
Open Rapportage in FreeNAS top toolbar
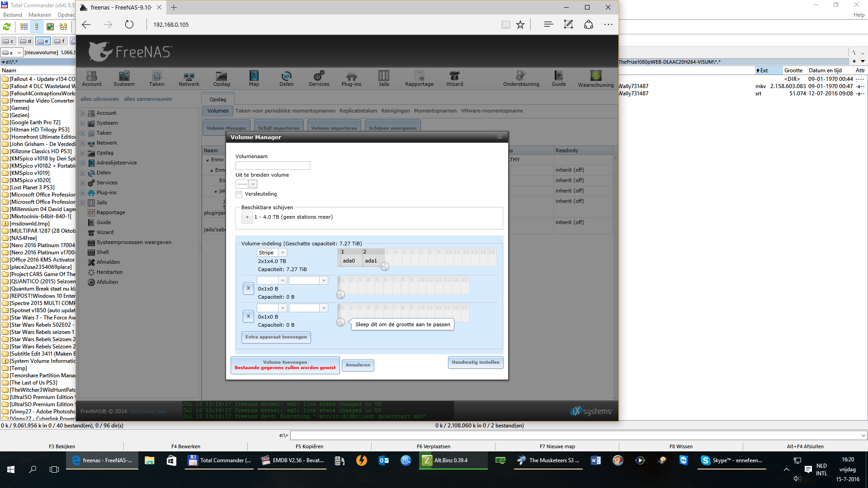coord(419,79)
